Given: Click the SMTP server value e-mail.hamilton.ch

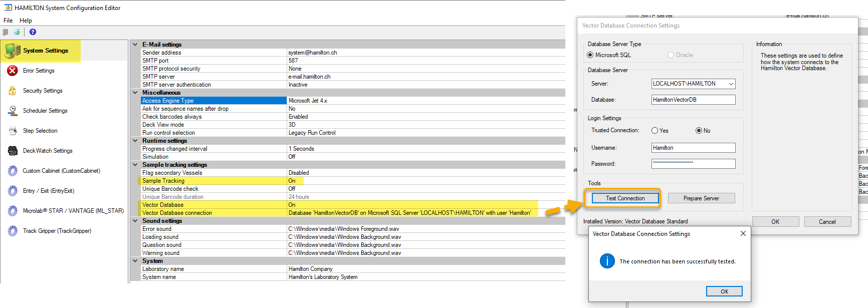Looking at the screenshot, I should click(x=309, y=77).
